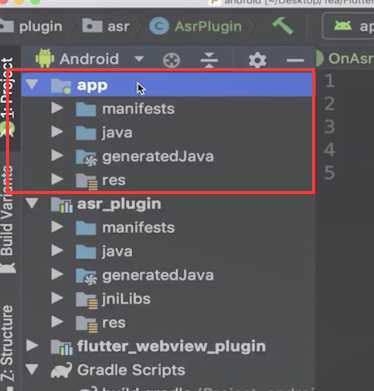Image resolution: width=374 pixels, height=391 pixels.
Task: Expand java folder under app
Action: point(57,132)
